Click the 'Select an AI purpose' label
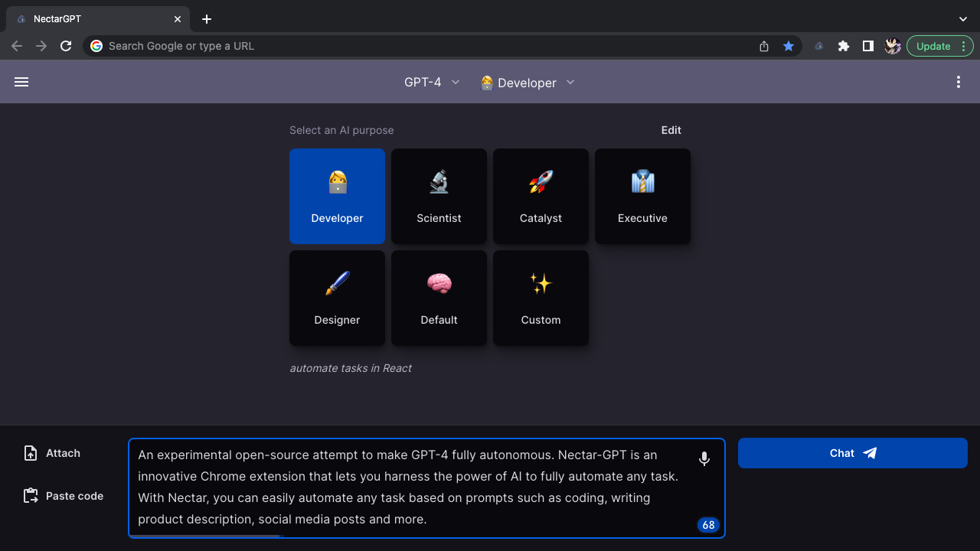 click(341, 130)
